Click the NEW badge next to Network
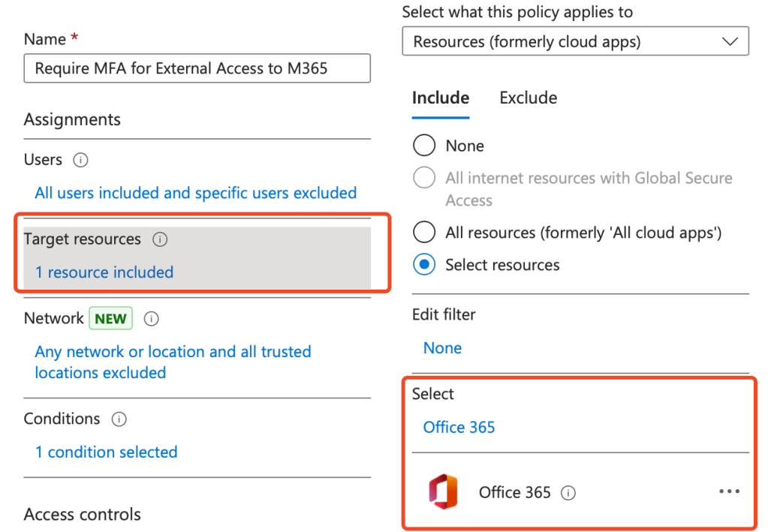 (110, 319)
